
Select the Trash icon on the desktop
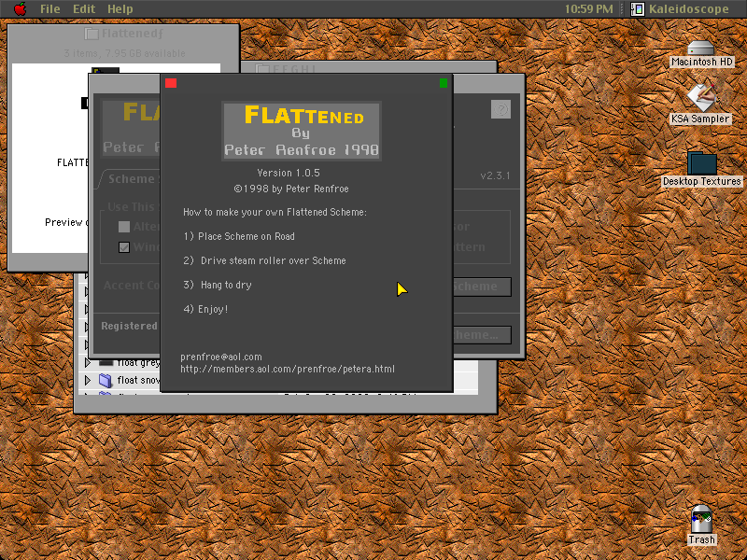(701, 519)
